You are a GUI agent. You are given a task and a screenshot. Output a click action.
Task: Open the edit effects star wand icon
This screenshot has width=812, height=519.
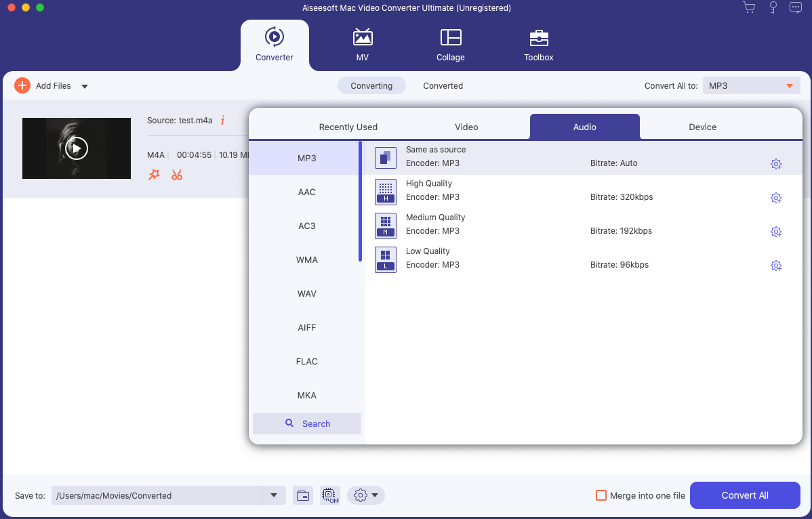[155, 175]
